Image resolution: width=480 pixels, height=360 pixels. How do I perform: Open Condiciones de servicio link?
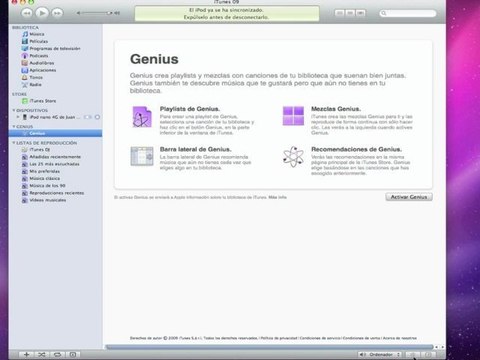pyautogui.click(x=320, y=338)
